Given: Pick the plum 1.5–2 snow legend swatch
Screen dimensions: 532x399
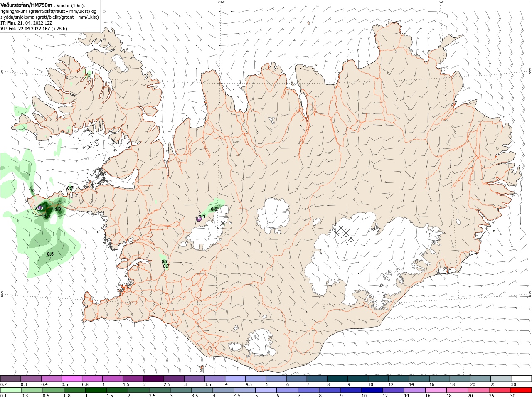Looking at the screenshot, I should click(x=133, y=379).
